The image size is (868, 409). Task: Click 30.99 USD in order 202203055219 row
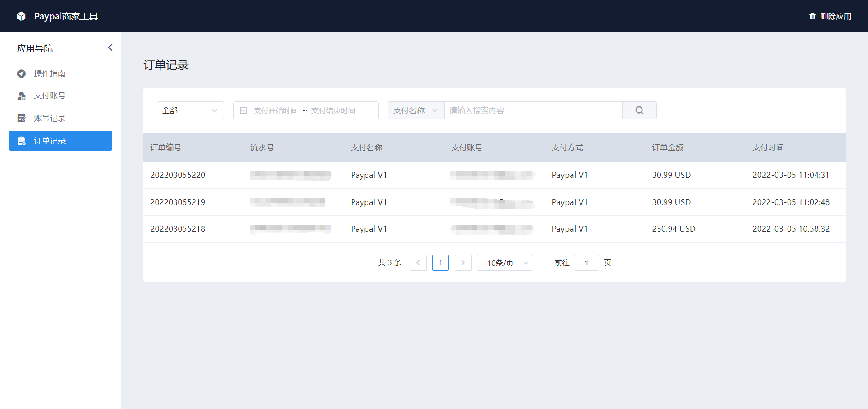pos(671,202)
